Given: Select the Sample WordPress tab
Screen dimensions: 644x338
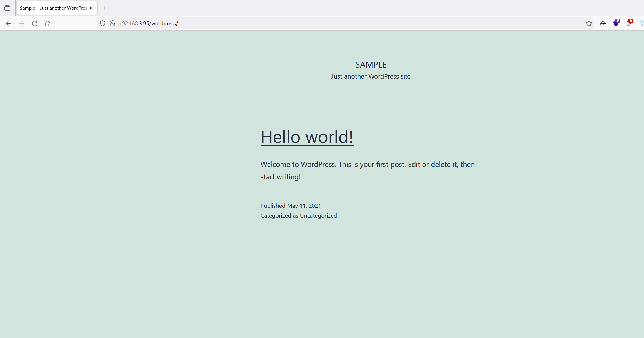Looking at the screenshot, I should (x=54, y=8).
